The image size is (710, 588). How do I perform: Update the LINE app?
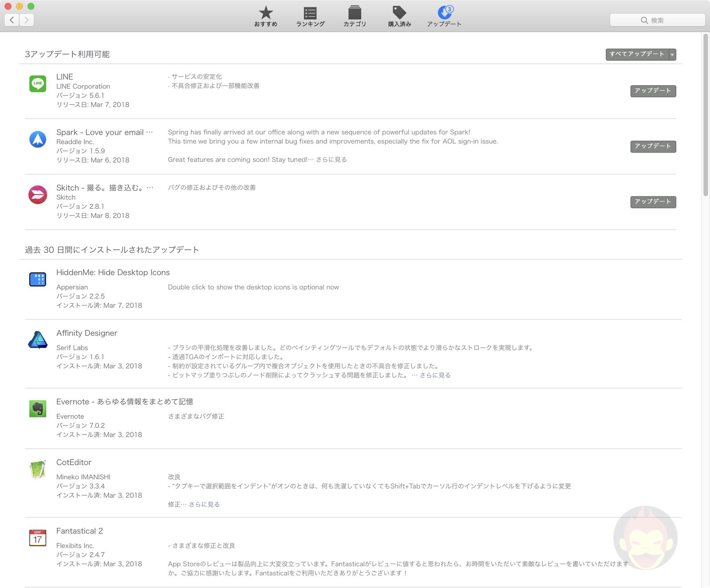pyautogui.click(x=653, y=91)
